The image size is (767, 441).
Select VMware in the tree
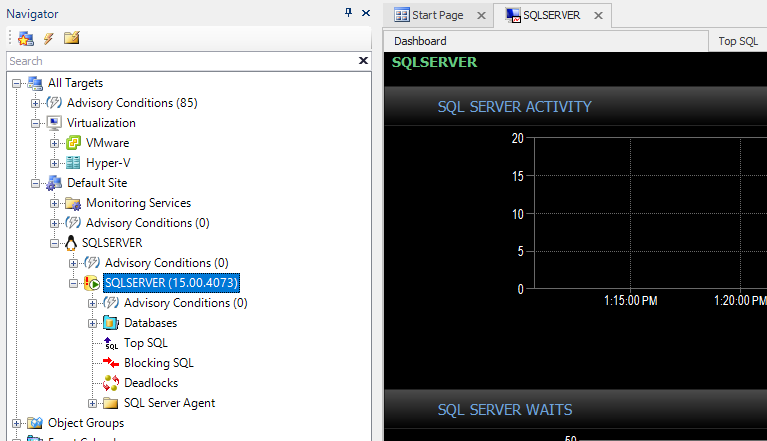pyautogui.click(x=108, y=143)
